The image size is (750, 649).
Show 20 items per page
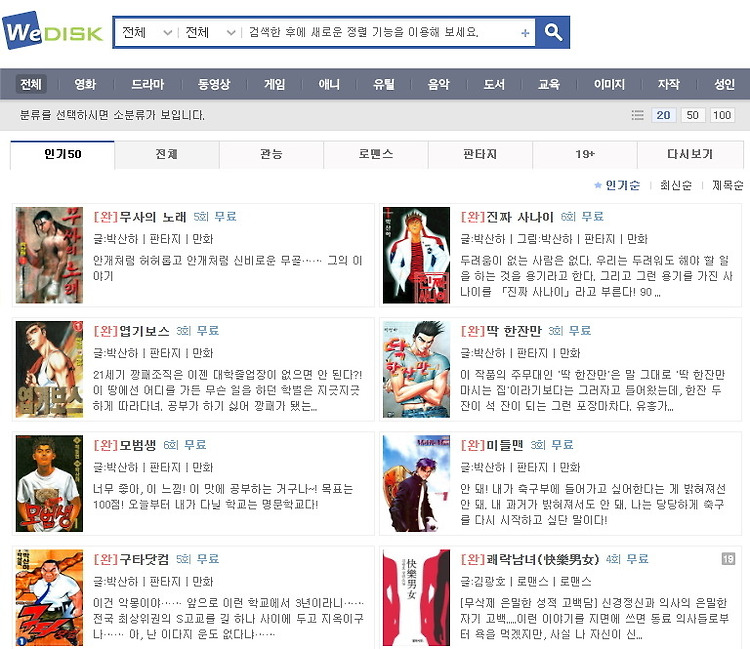663,115
